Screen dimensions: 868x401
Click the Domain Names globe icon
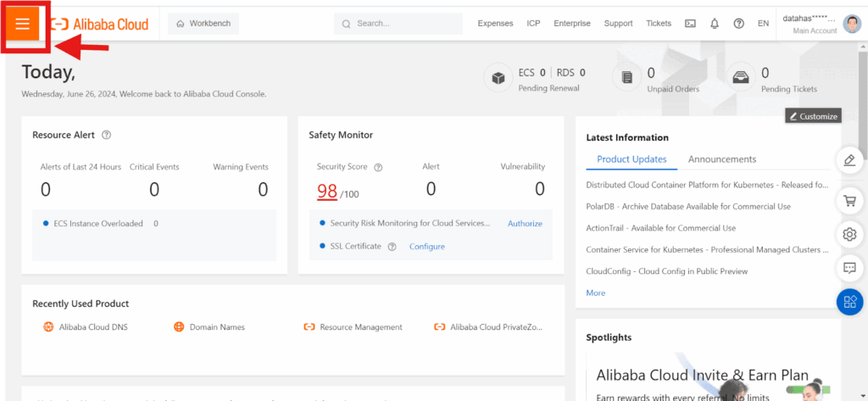[x=179, y=326]
